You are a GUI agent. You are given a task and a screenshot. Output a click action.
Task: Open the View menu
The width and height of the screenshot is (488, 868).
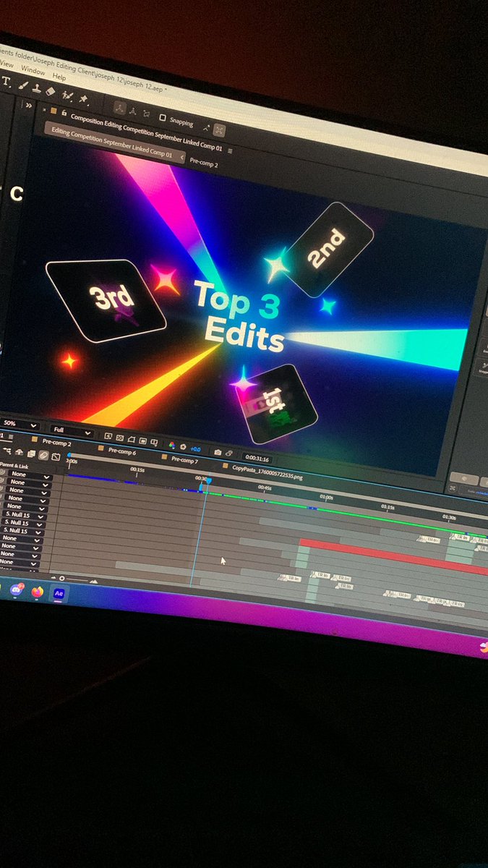pos(6,65)
